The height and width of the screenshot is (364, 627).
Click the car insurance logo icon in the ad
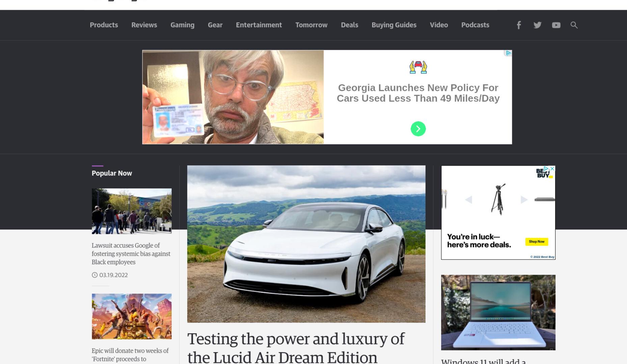[x=418, y=67]
